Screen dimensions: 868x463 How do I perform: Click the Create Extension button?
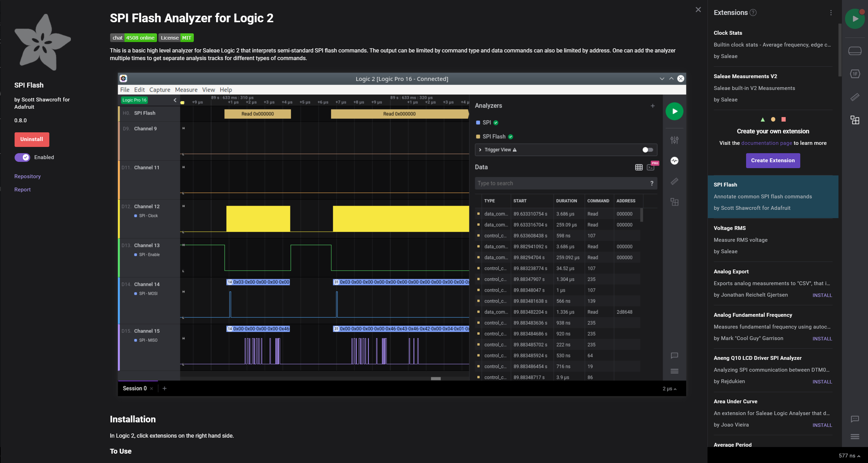click(773, 160)
